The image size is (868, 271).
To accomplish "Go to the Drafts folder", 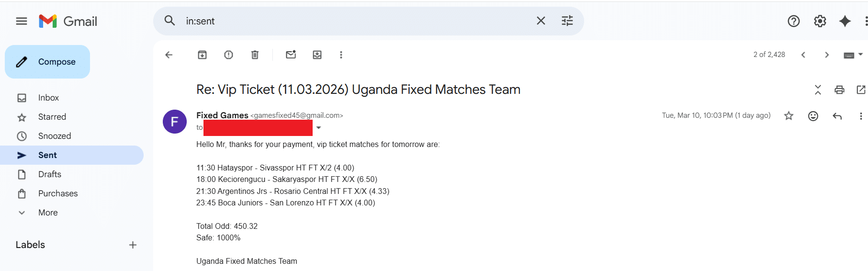I will (49, 174).
